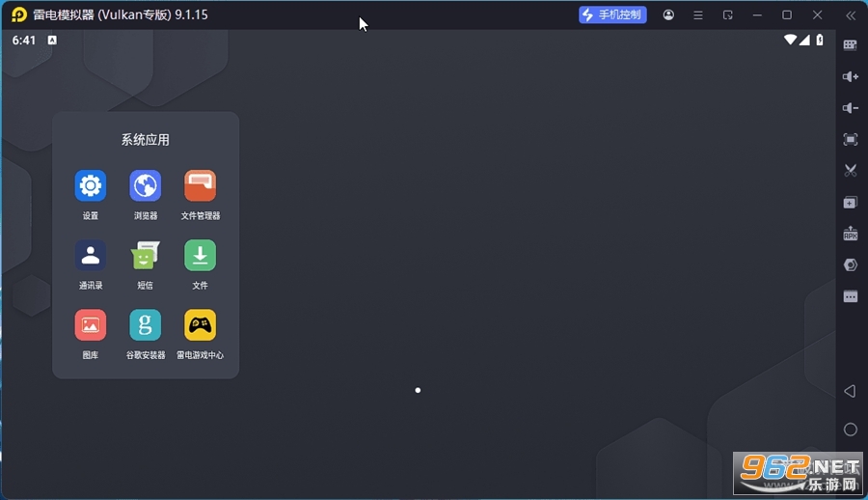This screenshot has width=868, height=500.
Task: Decrease volume with the sidebar volume-down icon
Action: (x=851, y=108)
